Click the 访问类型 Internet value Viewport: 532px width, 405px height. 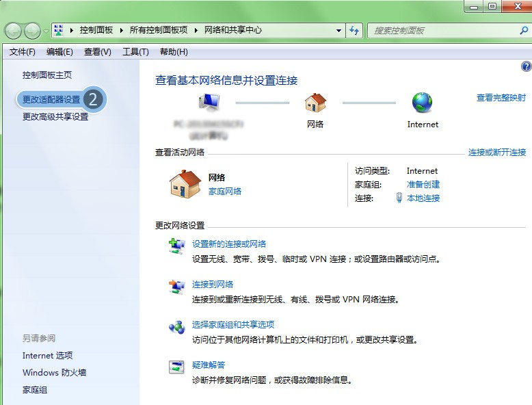pos(422,171)
